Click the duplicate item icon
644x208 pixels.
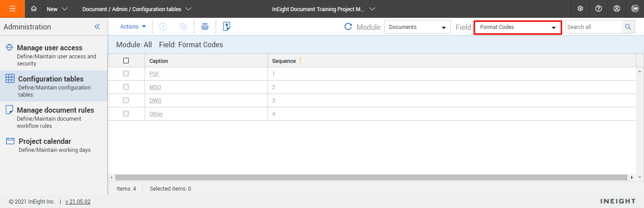[x=183, y=27]
